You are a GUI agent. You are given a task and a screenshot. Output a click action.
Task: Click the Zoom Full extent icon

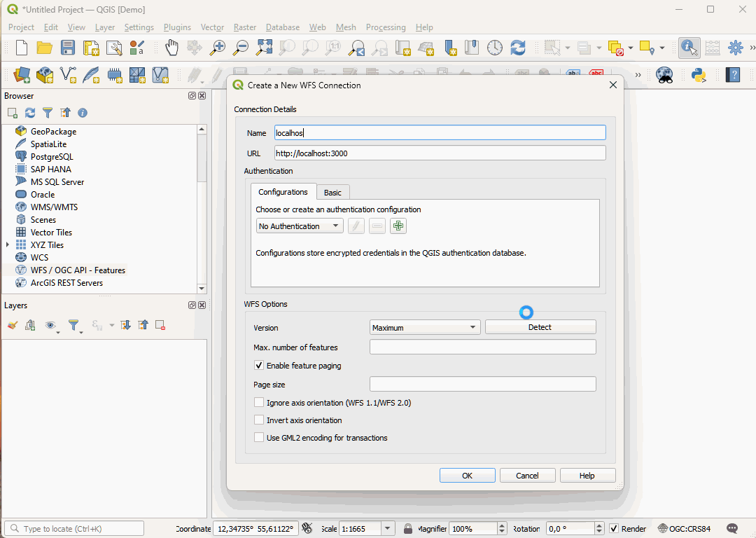click(264, 48)
